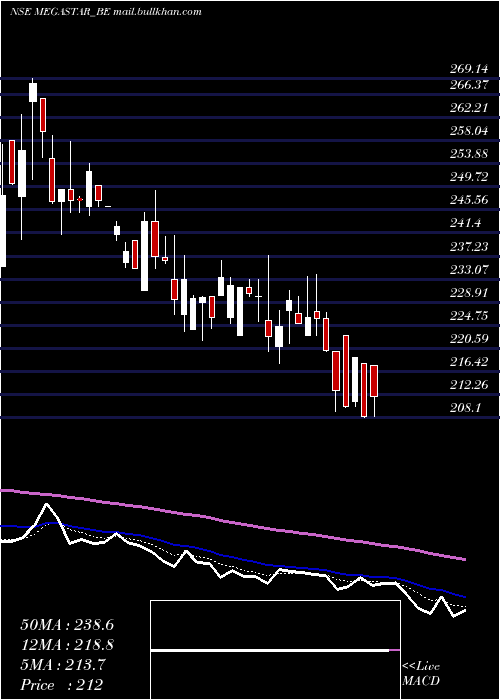Click the 241.4 price axis label
500x700 pixels.
(x=465, y=224)
